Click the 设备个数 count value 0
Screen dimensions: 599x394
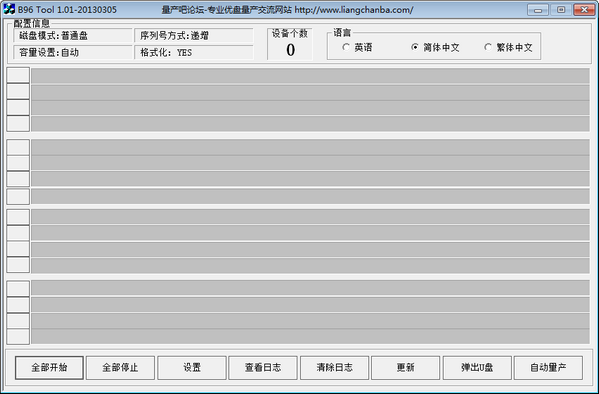290,50
